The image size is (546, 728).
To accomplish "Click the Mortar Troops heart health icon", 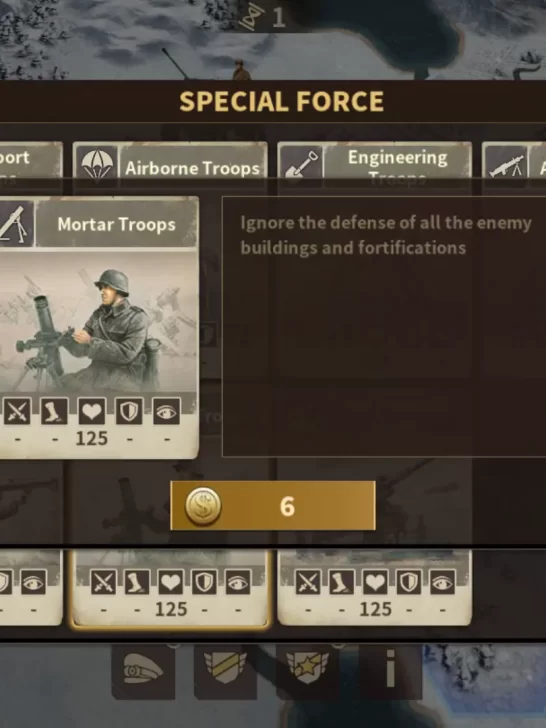I will coord(91,411).
